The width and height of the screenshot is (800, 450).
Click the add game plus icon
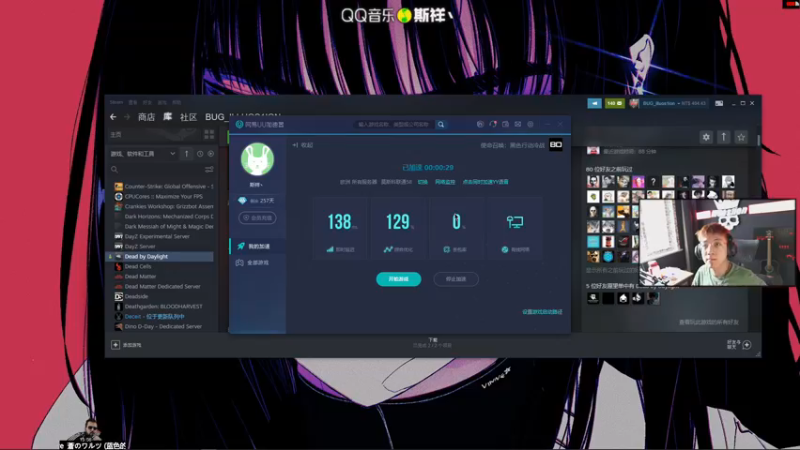pyautogui.click(x=115, y=345)
